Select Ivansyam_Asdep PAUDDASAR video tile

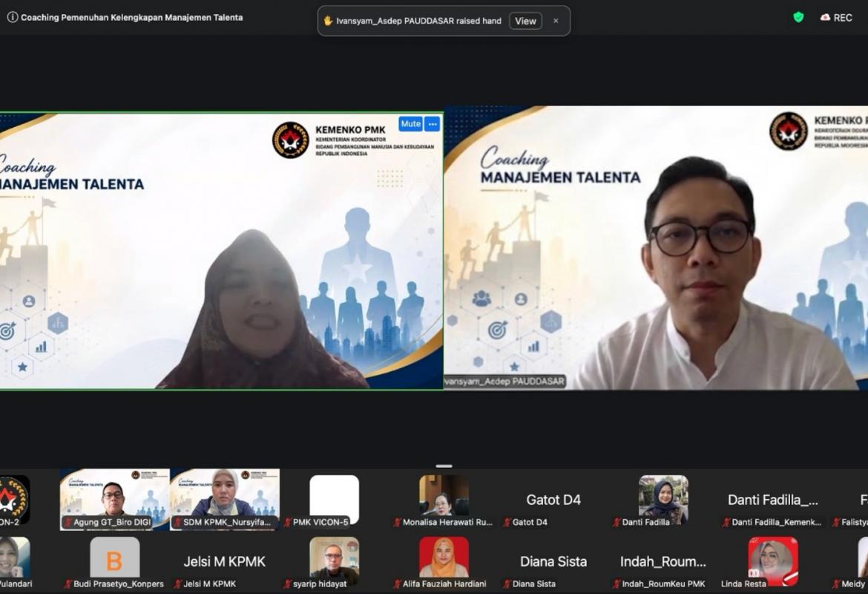point(656,248)
